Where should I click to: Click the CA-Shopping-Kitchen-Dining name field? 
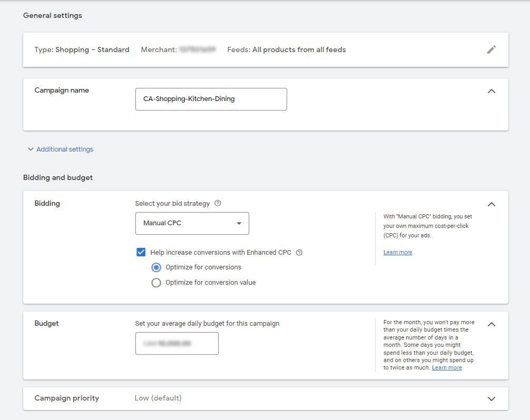click(x=211, y=99)
